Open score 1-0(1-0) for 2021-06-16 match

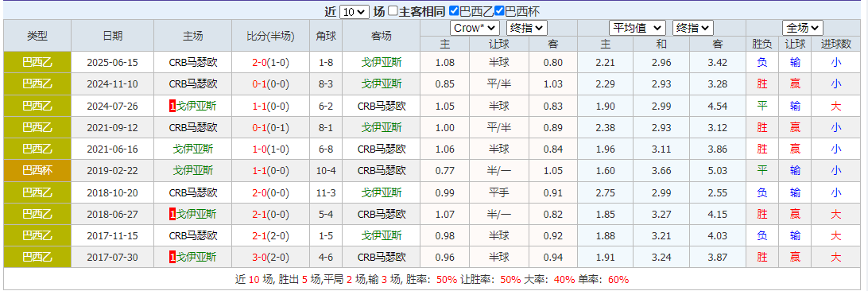[x=270, y=149]
